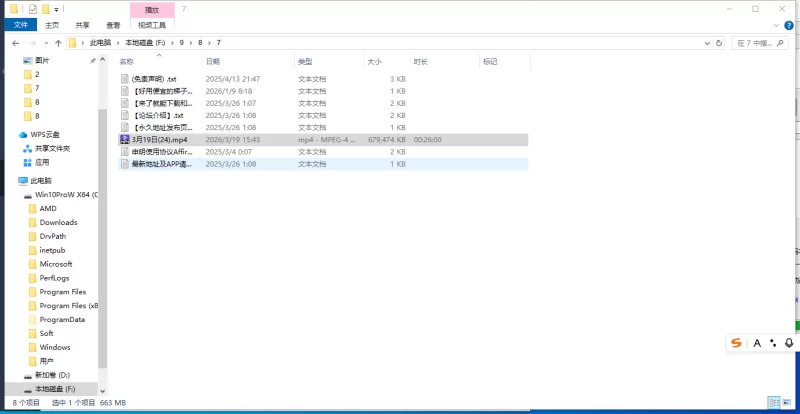Screen dimensions: 800x414
Task: Click the microphone icon on IME toolbar
Action: [x=789, y=343]
